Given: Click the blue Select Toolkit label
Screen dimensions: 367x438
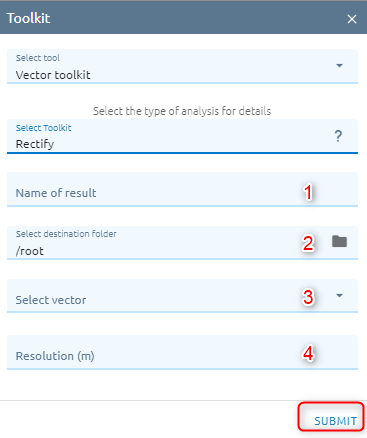Looking at the screenshot, I should [44, 128].
